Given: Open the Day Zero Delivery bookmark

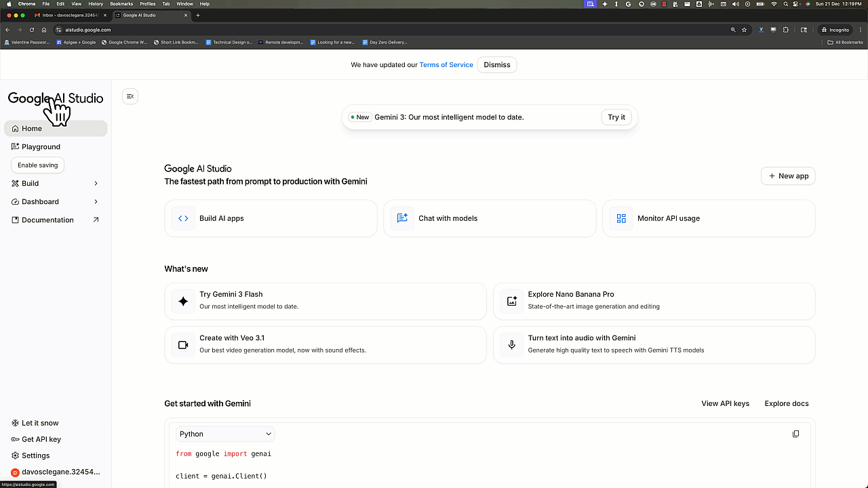Looking at the screenshot, I should pyautogui.click(x=385, y=42).
